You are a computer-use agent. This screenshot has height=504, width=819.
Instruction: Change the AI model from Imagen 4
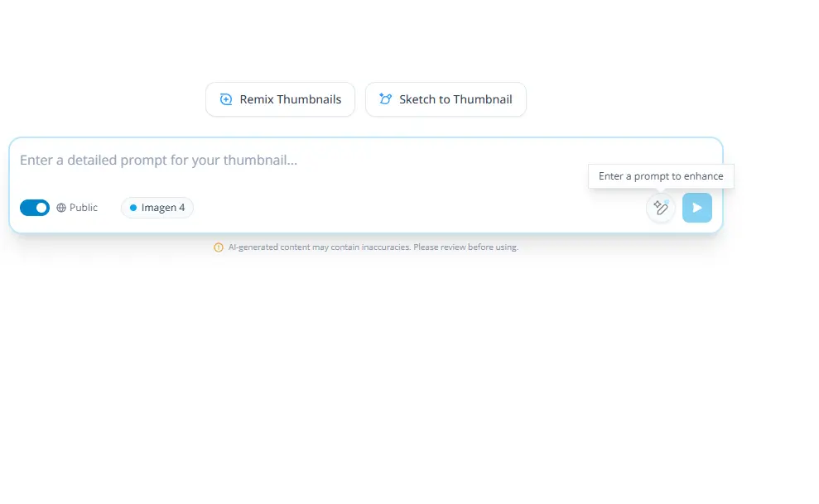pyautogui.click(x=157, y=208)
